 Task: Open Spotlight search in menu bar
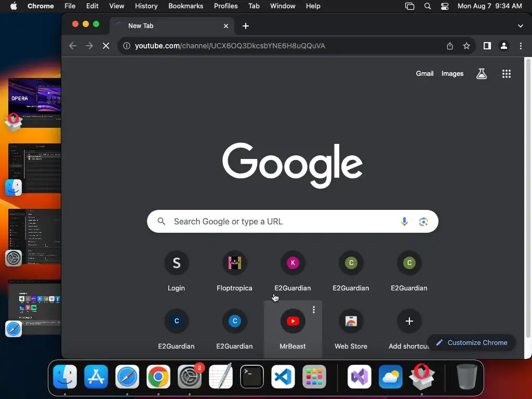pos(428,6)
